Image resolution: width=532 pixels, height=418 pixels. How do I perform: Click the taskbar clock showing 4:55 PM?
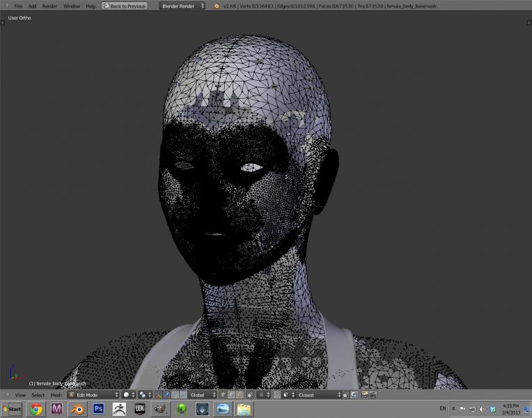[510, 409]
